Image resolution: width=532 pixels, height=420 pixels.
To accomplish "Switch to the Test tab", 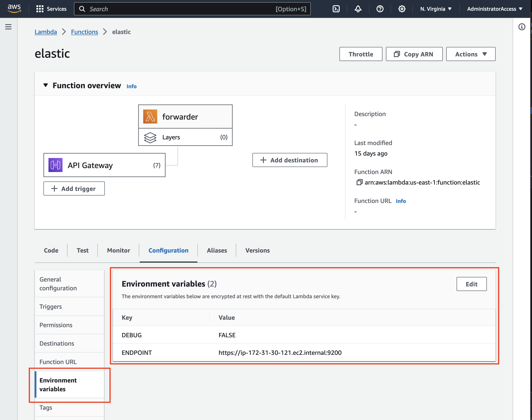I will point(83,250).
